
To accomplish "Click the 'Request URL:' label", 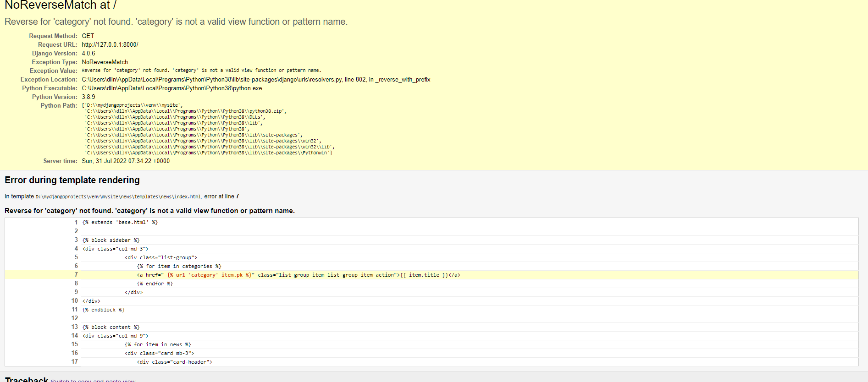I will pyautogui.click(x=58, y=44).
